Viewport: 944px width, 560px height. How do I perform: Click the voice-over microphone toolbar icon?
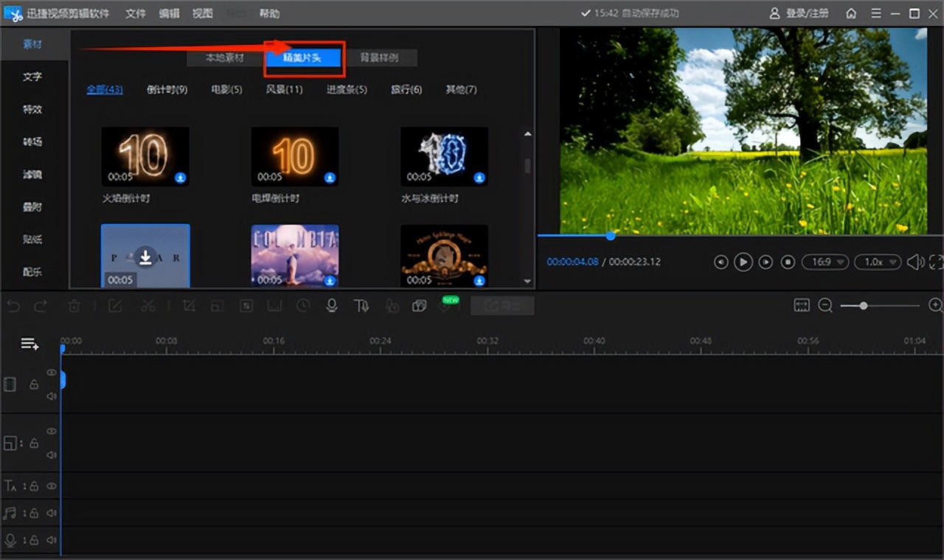[x=332, y=306]
